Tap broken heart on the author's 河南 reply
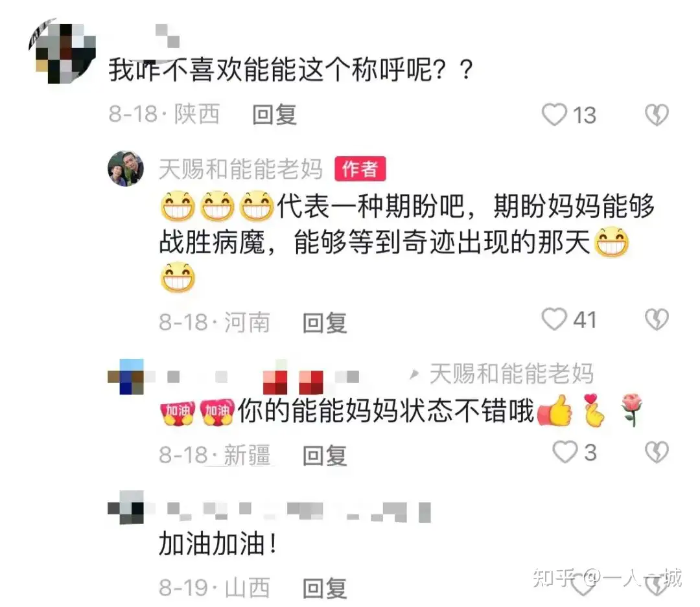 coord(657,319)
